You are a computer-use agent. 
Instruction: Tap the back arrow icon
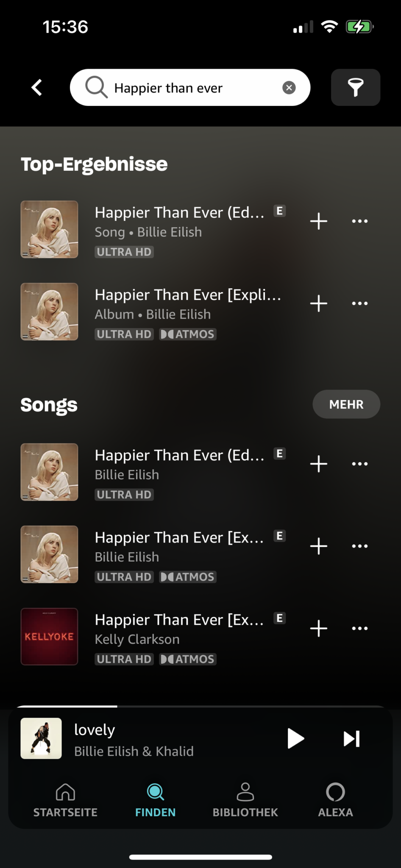37,88
